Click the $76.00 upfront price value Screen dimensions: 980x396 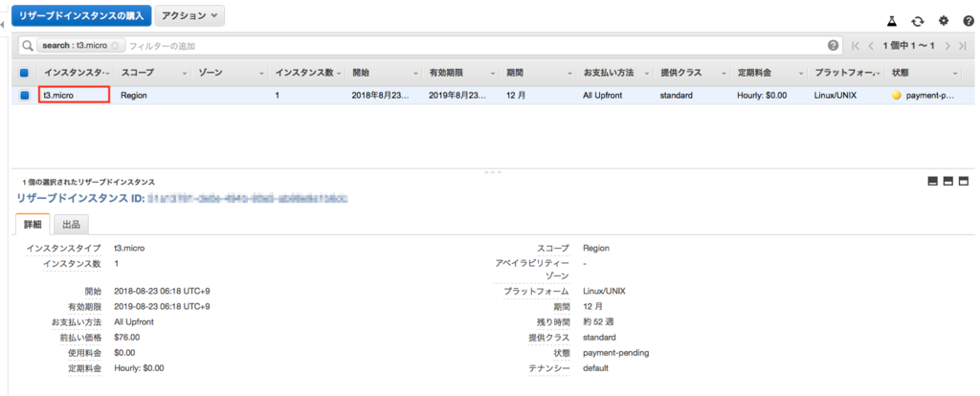tap(127, 338)
